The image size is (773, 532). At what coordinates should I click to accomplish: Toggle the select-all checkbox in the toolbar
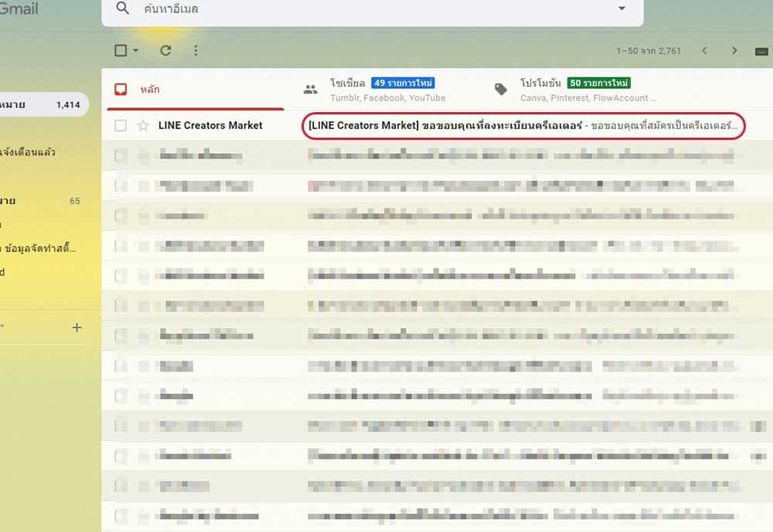[121, 50]
